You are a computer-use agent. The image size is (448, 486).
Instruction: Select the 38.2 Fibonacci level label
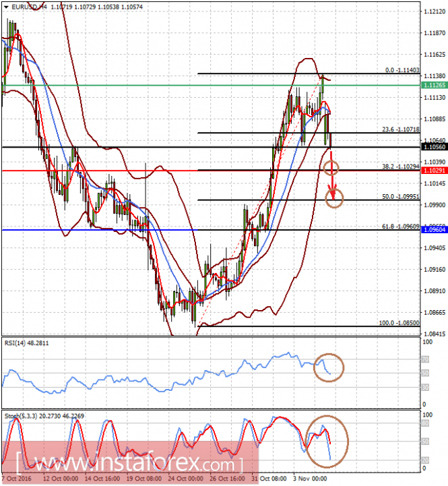(x=401, y=166)
